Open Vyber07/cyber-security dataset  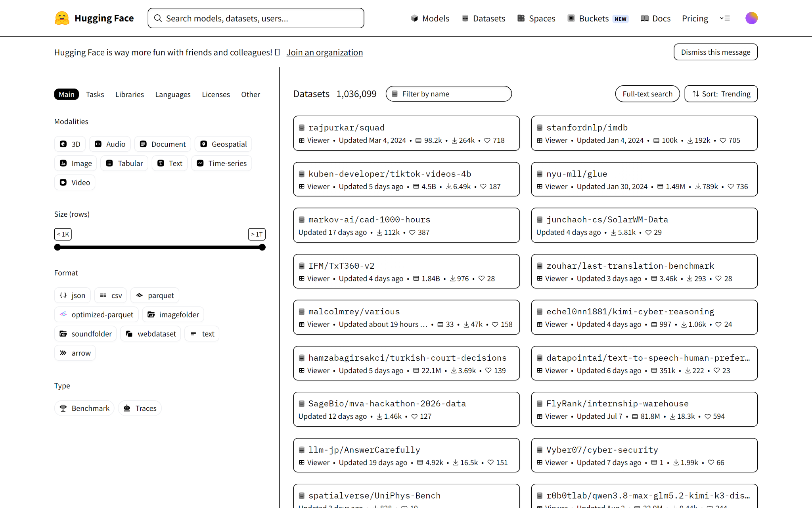(644, 455)
